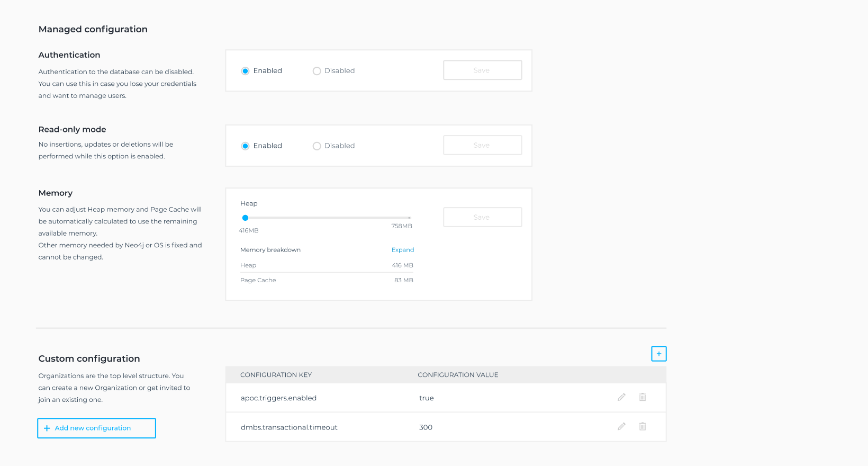Delete the apoc.triggers.enabled configuration entry
868x466 pixels.
pos(643,397)
